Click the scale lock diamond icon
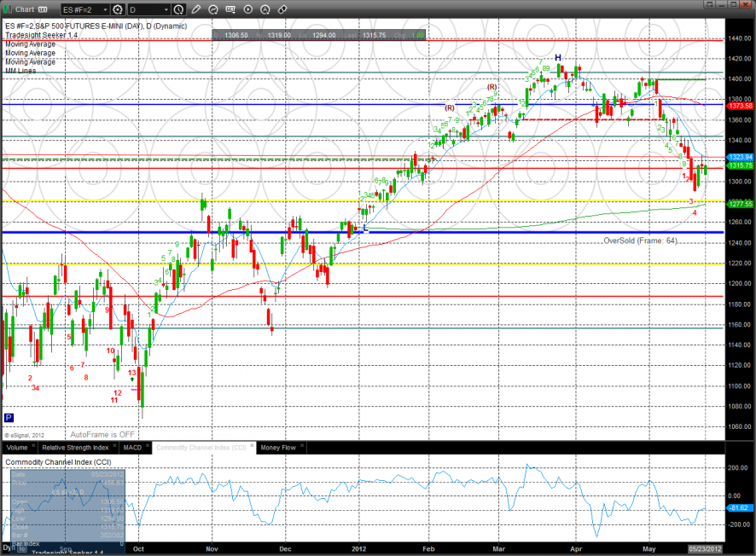This screenshot has width=756, height=556. tap(282, 9)
